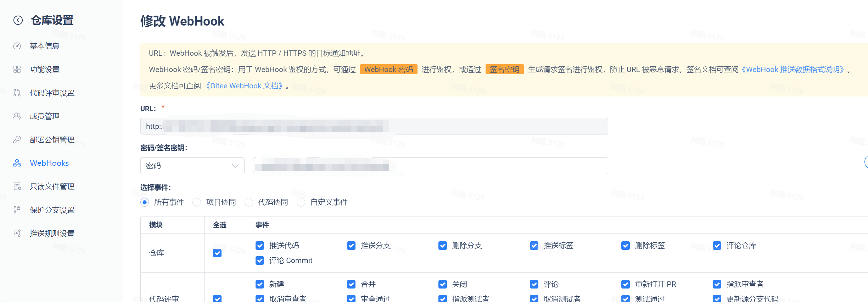This screenshot has width=868, height=302.
Task: Go to 保护分支设置 menu item
Action: click(x=52, y=210)
